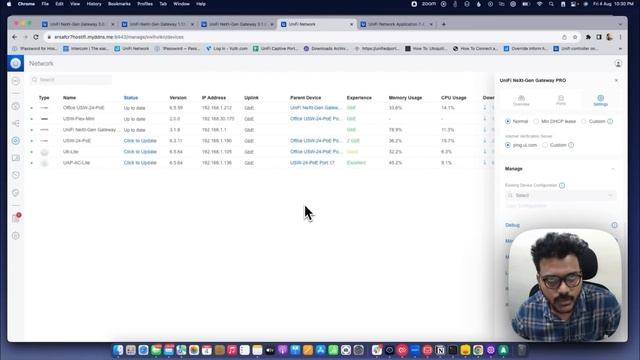Expand the UAP-AC-Lite row

(31, 163)
